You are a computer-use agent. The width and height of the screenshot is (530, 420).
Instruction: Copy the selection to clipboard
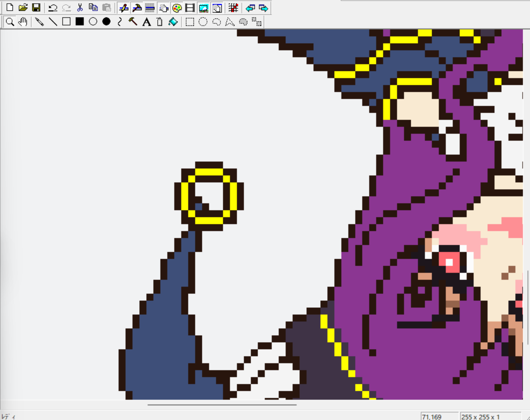93,7
